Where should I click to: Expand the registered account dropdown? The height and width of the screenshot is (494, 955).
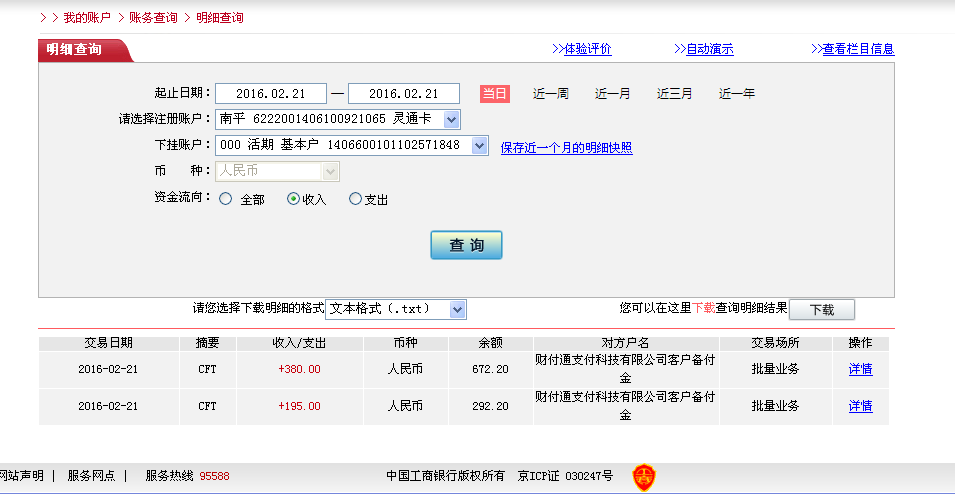point(451,120)
